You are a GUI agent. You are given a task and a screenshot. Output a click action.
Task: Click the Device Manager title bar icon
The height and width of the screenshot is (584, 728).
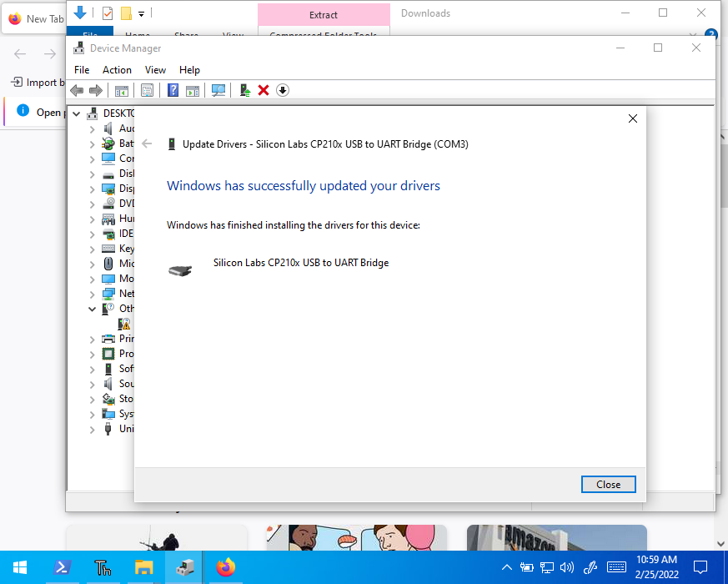tap(79, 48)
